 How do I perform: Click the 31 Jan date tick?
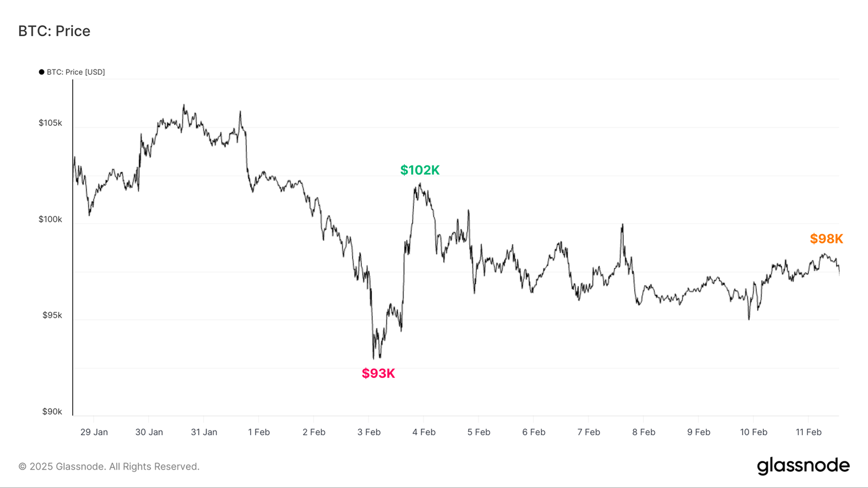[204, 432]
